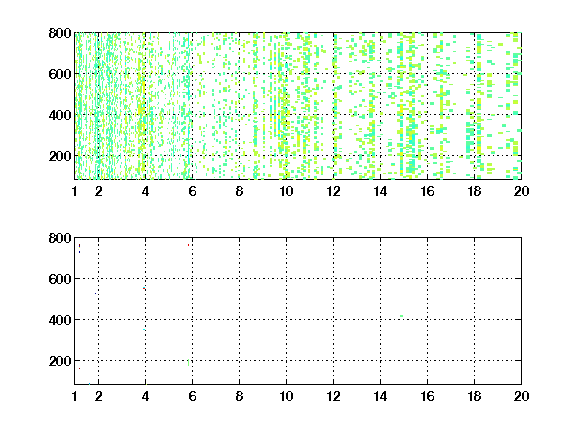Select the lower plot's 600 y-axis label
Image resolution: width=576 pixels, height=432 pixels.
point(60,279)
